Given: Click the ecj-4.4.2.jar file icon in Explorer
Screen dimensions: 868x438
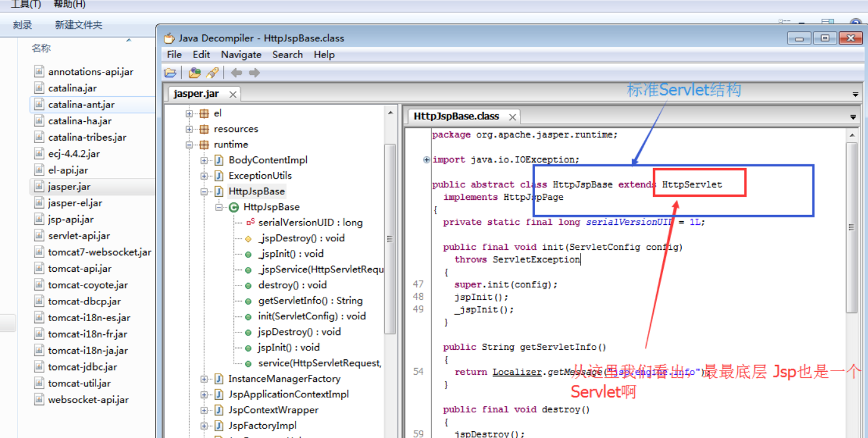Looking at the screenshot, I should pos(39,153).
